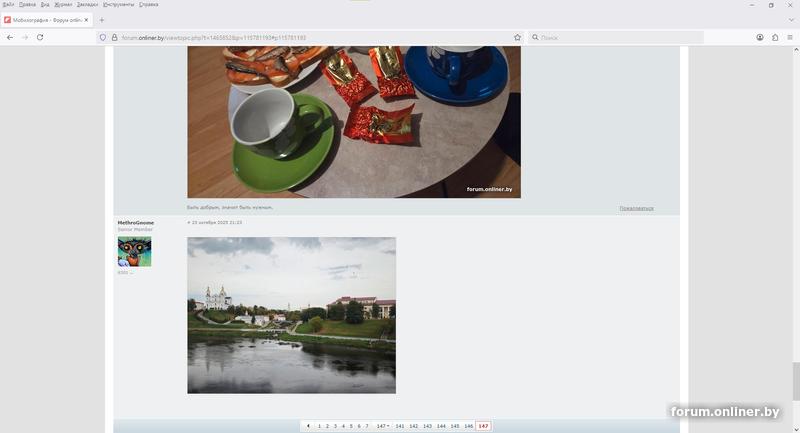800x433 pixels.
Task: Go to previous page with pagination arrow
Action: pos(308,426)
